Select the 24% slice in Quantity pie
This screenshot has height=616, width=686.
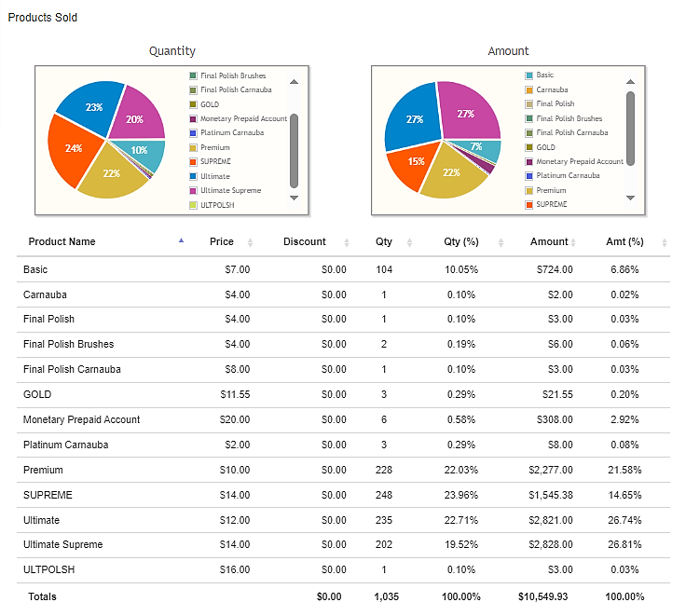[x=72, y=151]
